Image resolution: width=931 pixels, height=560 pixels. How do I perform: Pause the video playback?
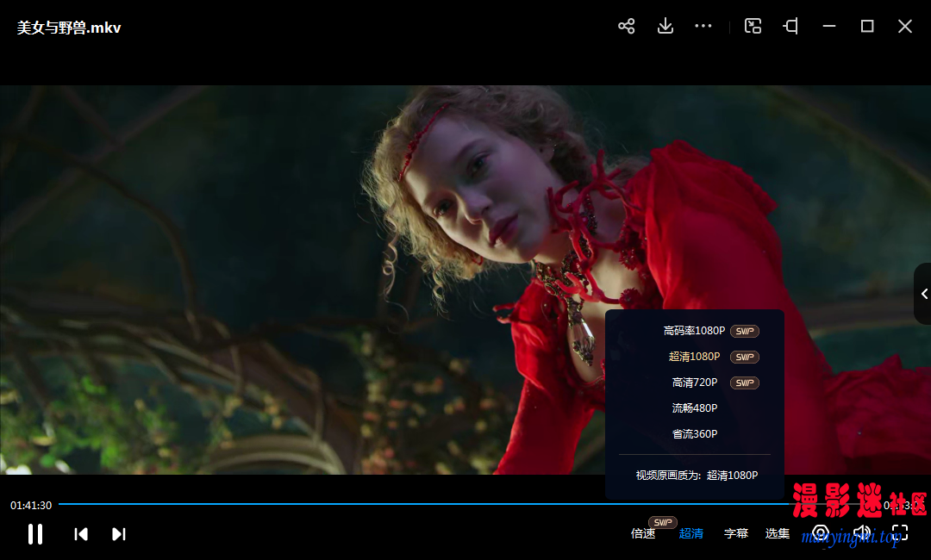point(35,534)
